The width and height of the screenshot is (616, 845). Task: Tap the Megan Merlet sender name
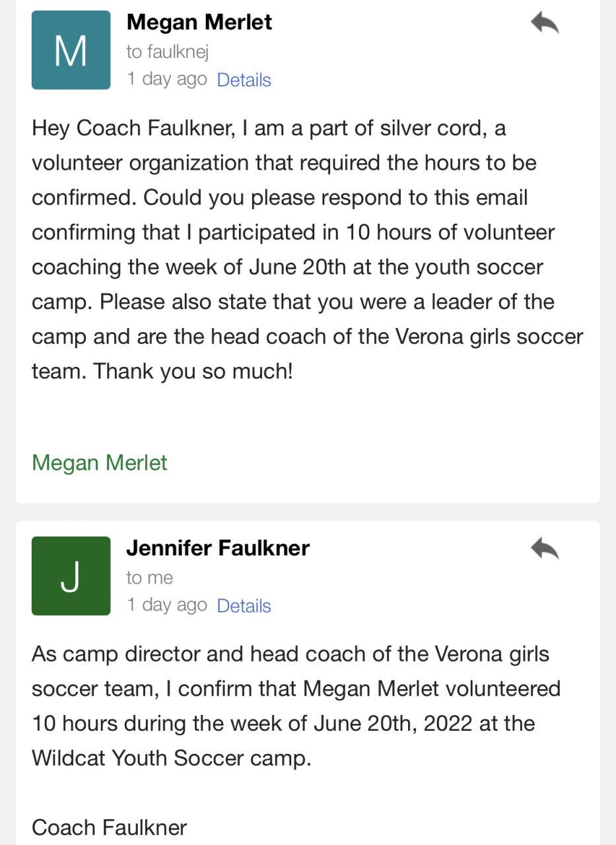click(x=199, y=22)
